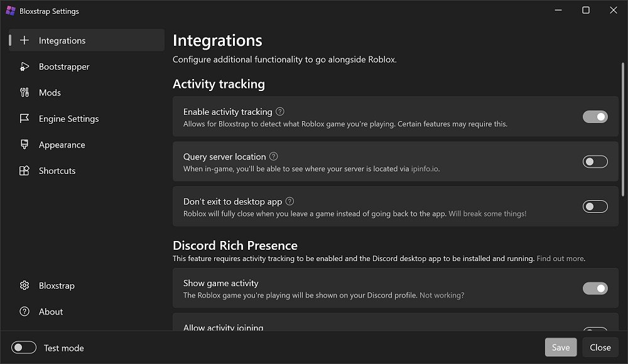Click the Shortcuts icon in sidebar
The height and width of the screenshot is (364, 628).
24,171
